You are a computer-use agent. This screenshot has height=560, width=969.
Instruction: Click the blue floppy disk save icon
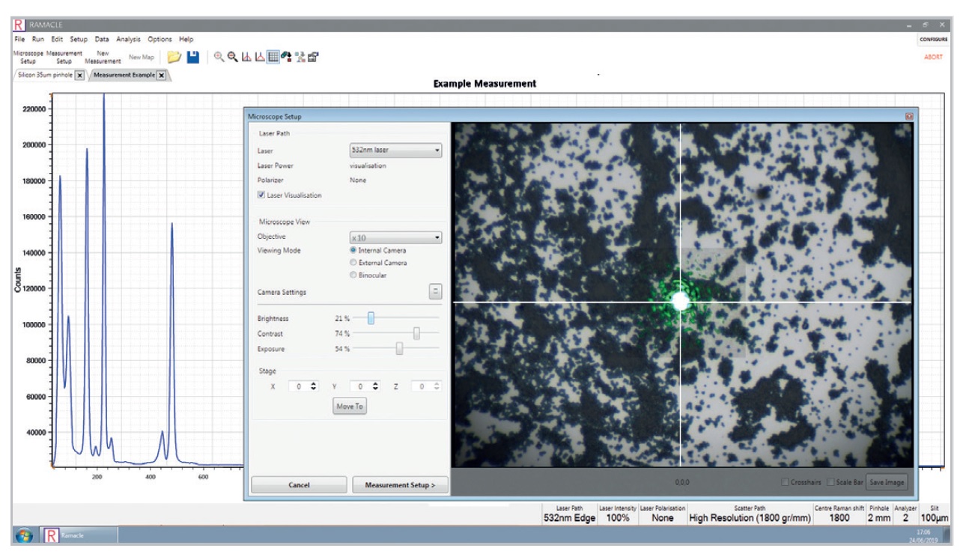(x=192, y=57)
